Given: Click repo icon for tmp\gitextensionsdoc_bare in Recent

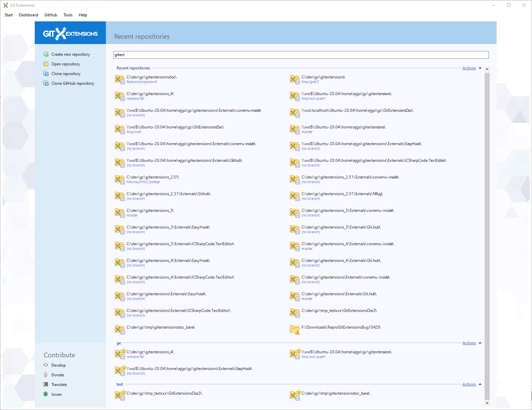Looking at the screenshot, I should tap(120, 330).
